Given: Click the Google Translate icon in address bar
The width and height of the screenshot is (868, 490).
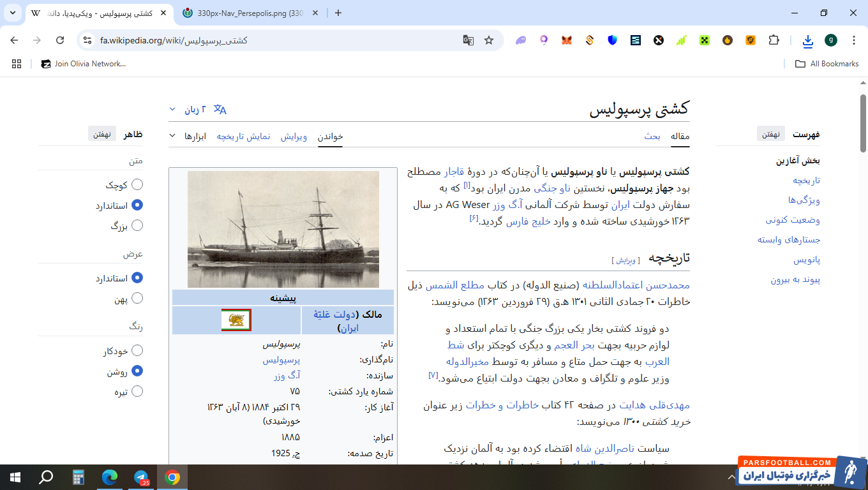Looking at the screenshot, I should [468, 40].
